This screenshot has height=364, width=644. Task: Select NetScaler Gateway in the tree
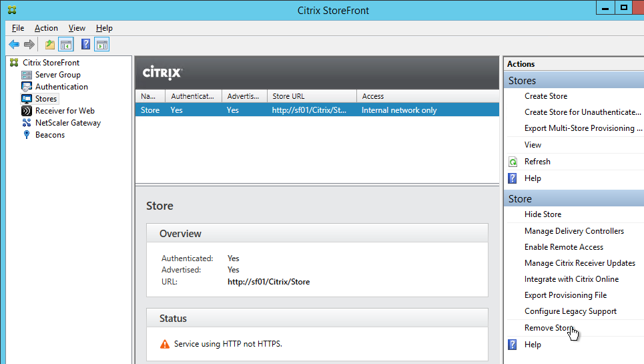(x=68, y=123)
